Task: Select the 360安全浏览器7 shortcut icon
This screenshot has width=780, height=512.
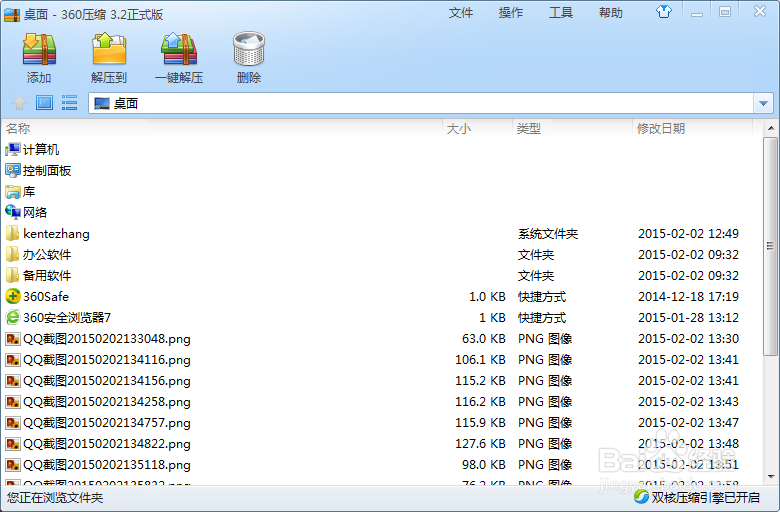Action: coord(13,317)
